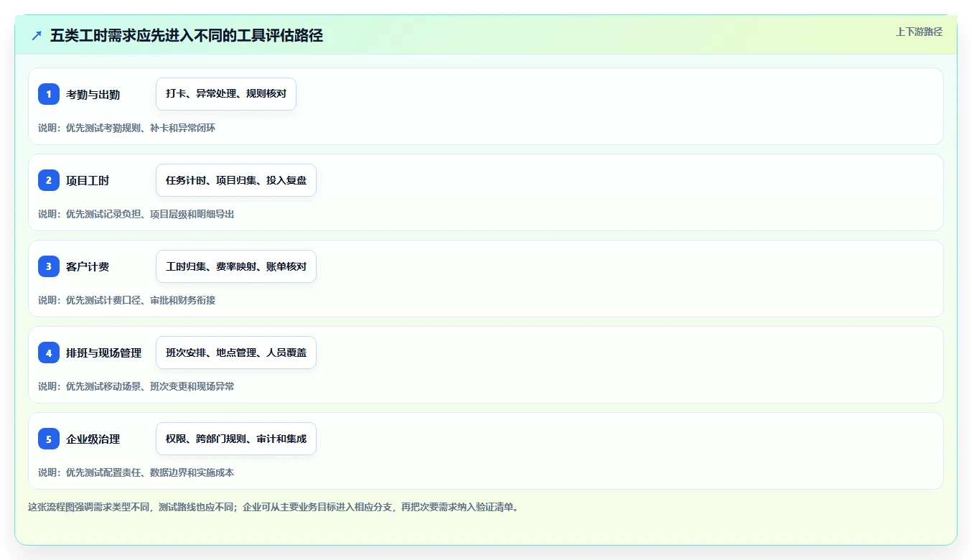Click the 上下游路径 label in header

[x=919, y=32]
